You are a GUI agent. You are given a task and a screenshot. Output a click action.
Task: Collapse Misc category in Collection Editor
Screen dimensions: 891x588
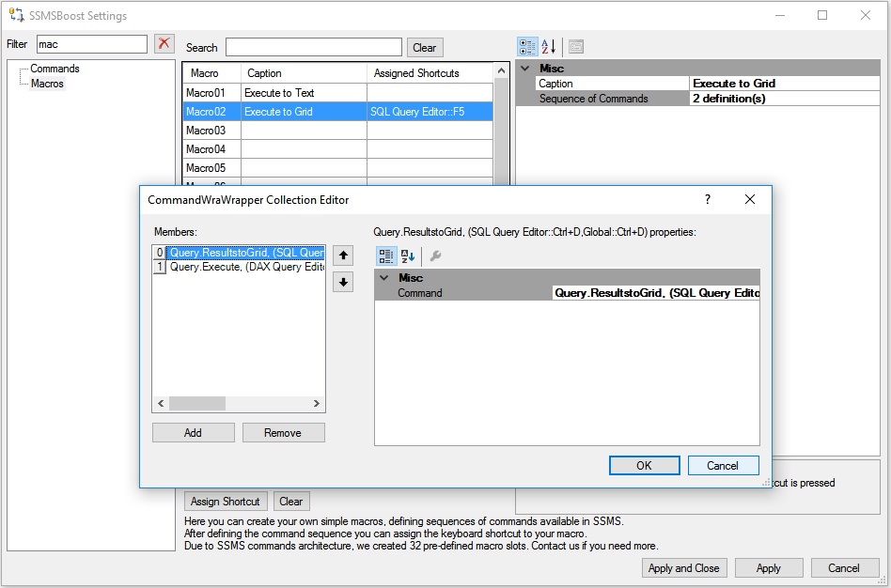(x=384, y=278)
